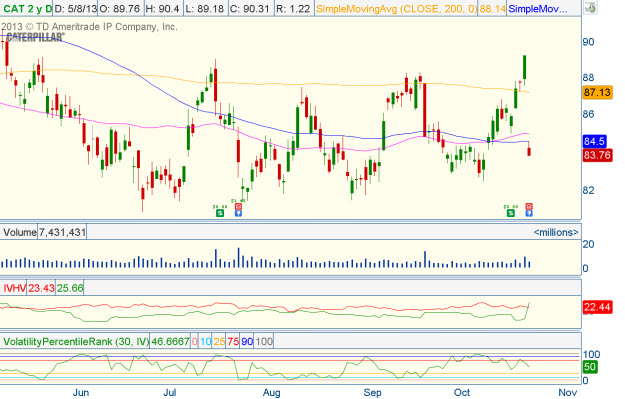Viewport: 625px width, 399px height.
Task: Click the green IVHV value 25.66
Action: tap(70, 288)
